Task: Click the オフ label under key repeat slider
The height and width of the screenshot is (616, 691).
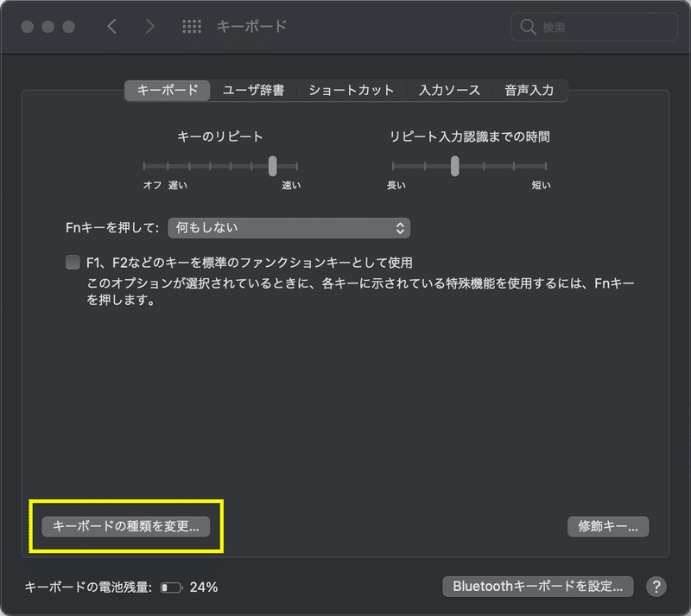Action: coord(153,185)
